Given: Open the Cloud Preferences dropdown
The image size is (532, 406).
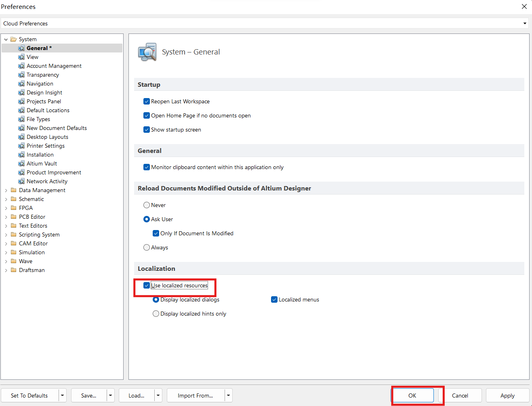Looking at the screenshot, I should coord(525,23).
